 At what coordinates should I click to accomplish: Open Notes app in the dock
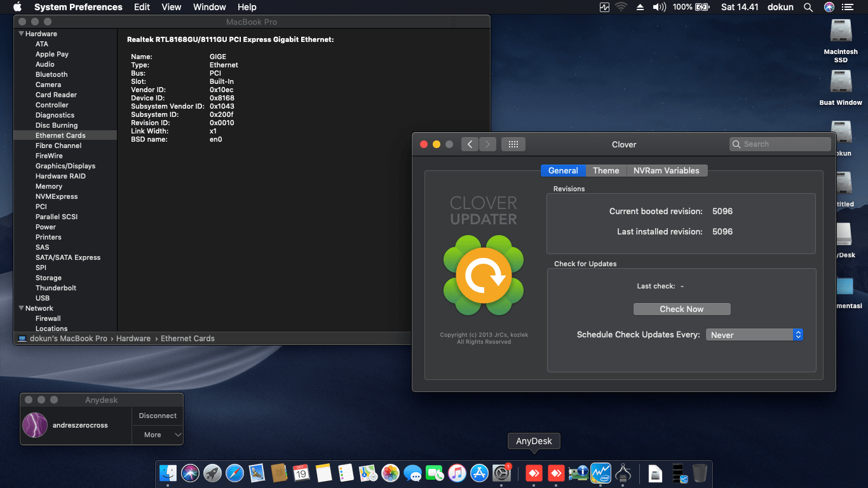point(323,473)
